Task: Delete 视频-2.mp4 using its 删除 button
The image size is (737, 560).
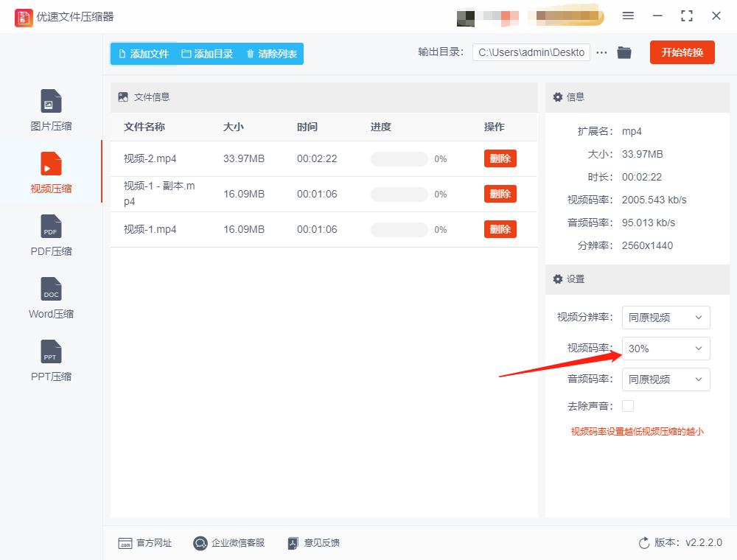Action: pyautogui.click(x=500, y=158)
